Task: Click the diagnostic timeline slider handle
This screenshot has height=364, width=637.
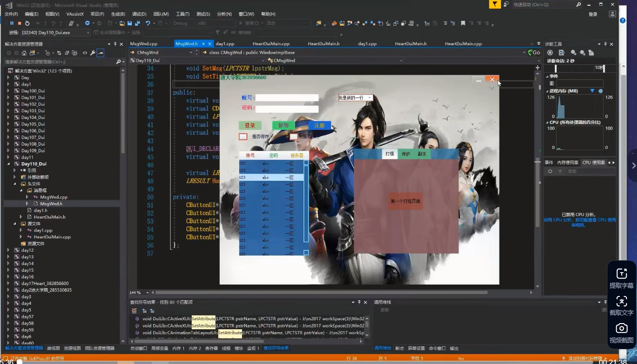Action: (x=555, y=68)
